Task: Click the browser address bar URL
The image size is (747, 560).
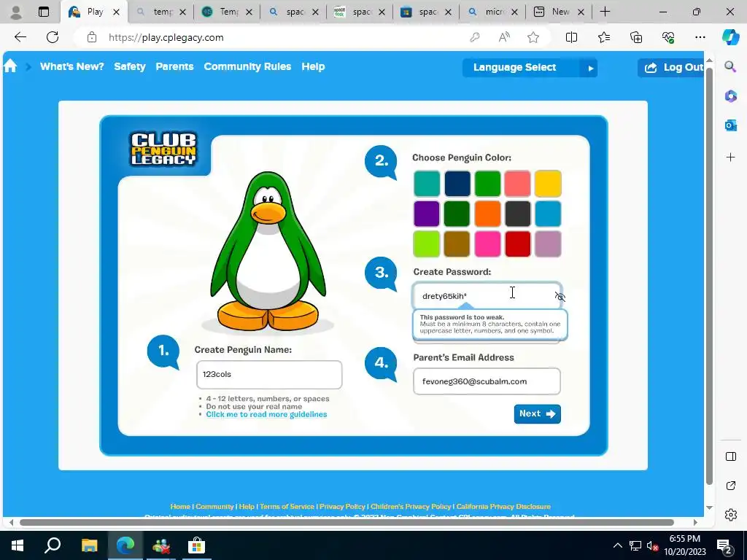Action: point(166,38)
